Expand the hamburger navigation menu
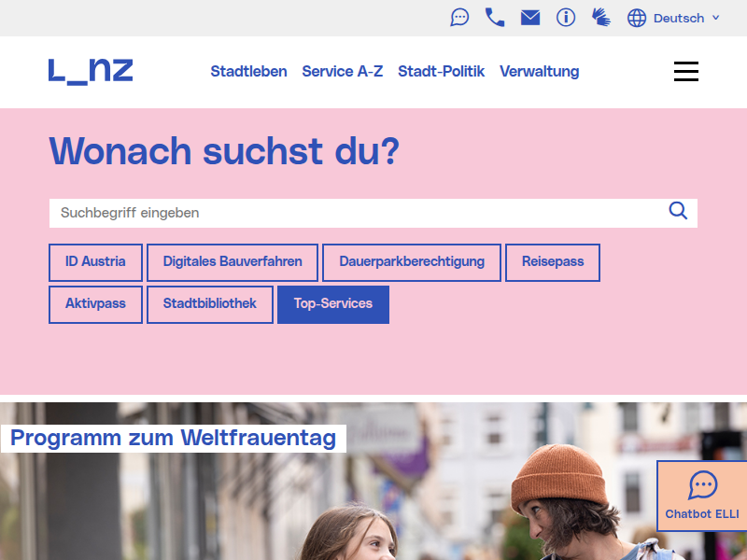 coord(686,71)
